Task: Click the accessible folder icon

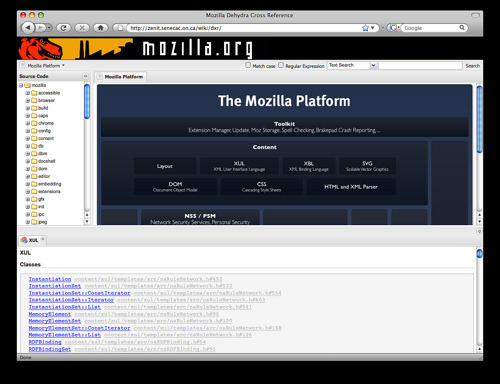Action: click(x=34, y=93)
